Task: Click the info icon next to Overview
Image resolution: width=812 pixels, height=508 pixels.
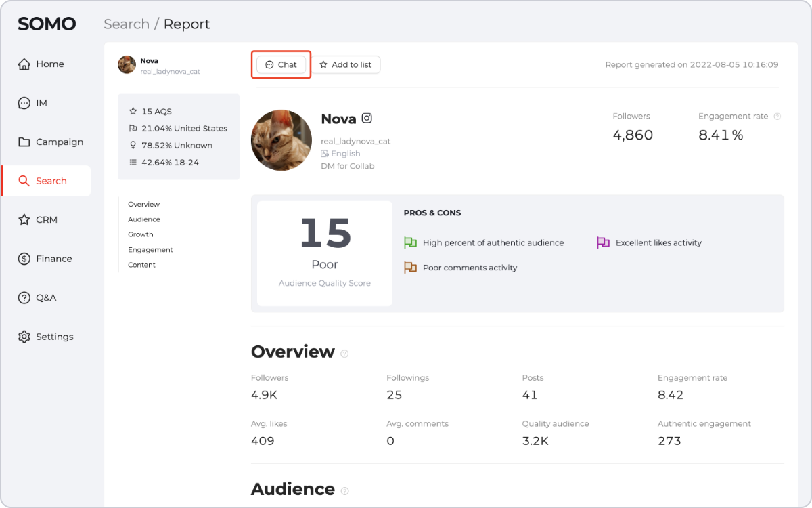Action: 344,354
